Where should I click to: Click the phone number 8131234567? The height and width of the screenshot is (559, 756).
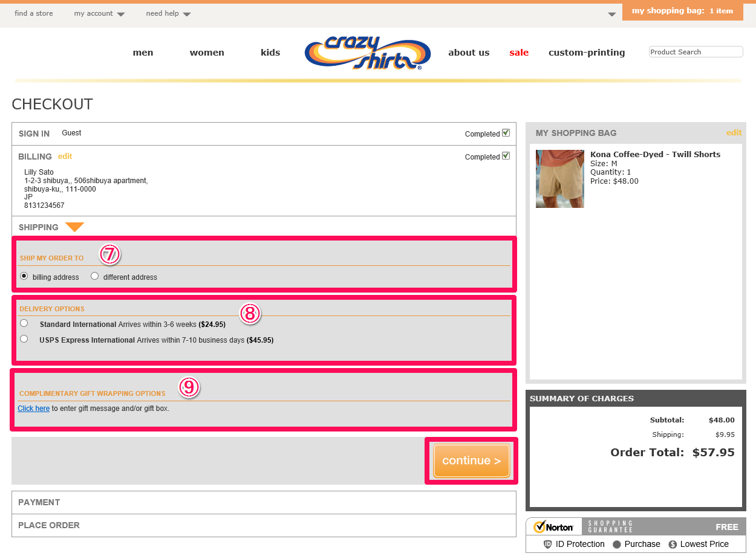pyautogui.click(x=44, y=205)
